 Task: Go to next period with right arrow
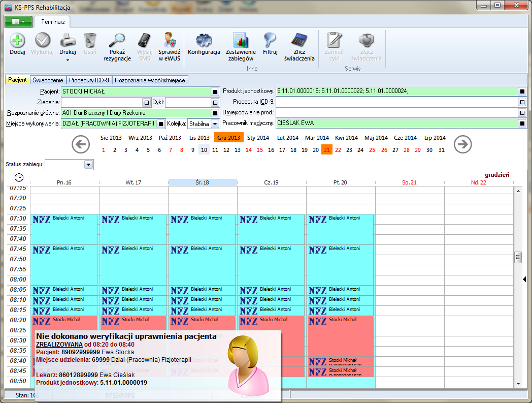(x=462, y=145)
